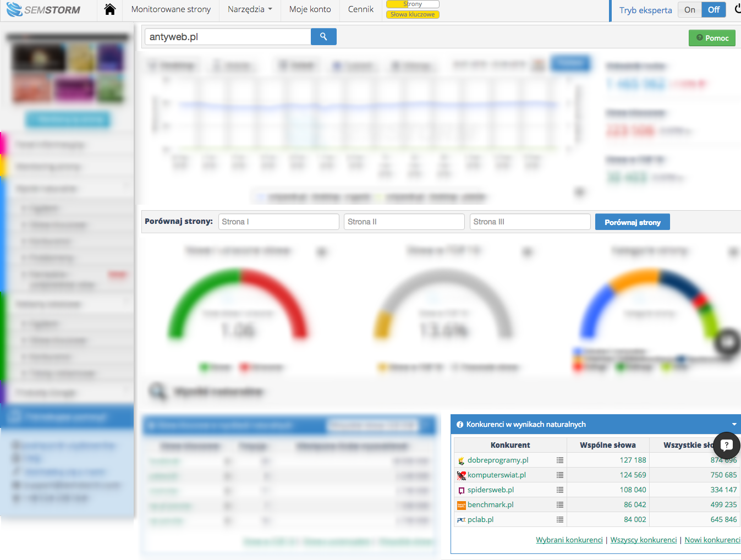Click the 750 685 all words value
Screen dimensions: 741x560
[x=723, y=475]
